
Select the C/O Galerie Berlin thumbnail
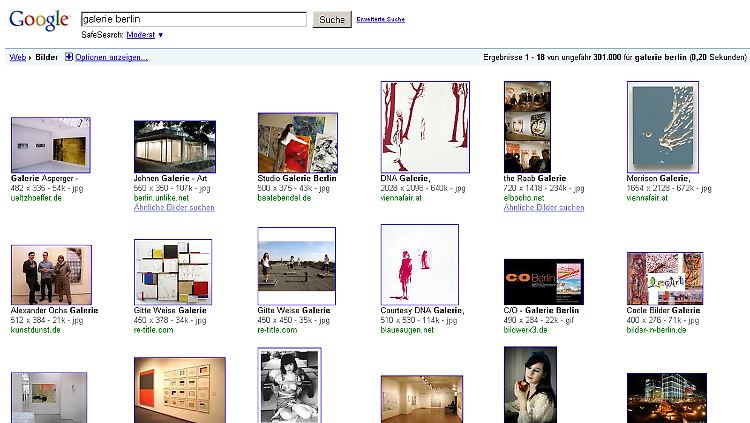(x=543, y=281)
